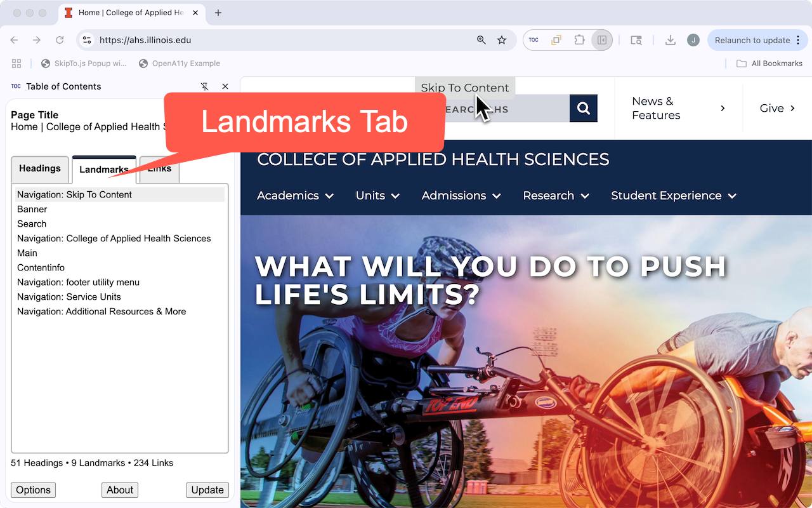This screenshot has width=812, height=508.
Task: Select the Search landmark
Action: (120, 224)
